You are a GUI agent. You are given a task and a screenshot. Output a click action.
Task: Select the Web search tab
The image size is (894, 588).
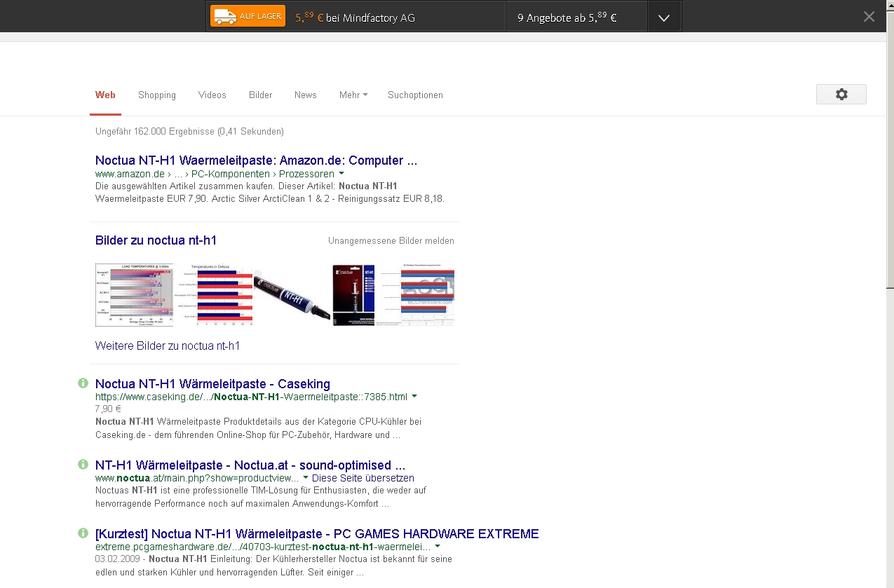(x=105, y=95)
